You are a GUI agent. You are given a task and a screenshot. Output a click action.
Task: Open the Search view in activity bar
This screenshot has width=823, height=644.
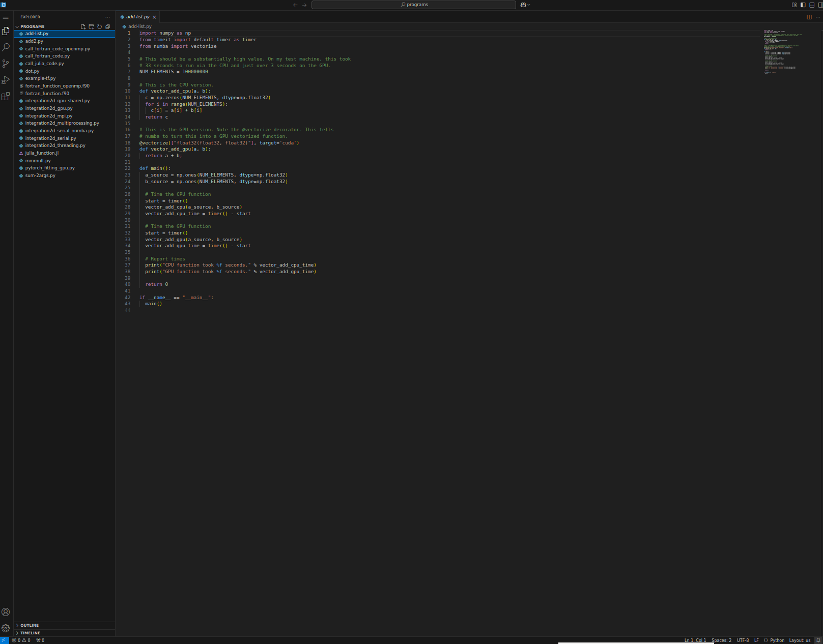tap(6, 47)
